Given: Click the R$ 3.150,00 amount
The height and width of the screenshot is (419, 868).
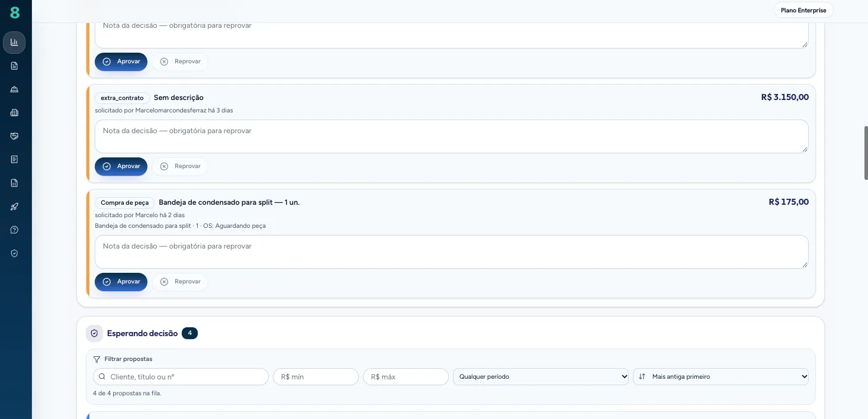Looking at the screenshot, I should [785, 97].
